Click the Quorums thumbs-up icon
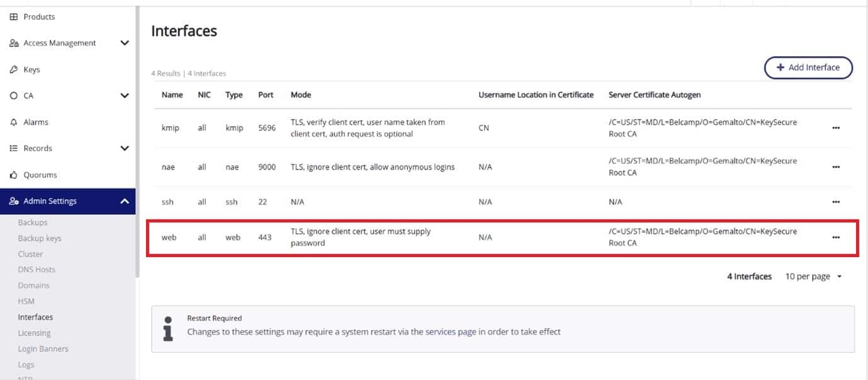The height and width of the screenshot is (380, 868). pos(14,175)
